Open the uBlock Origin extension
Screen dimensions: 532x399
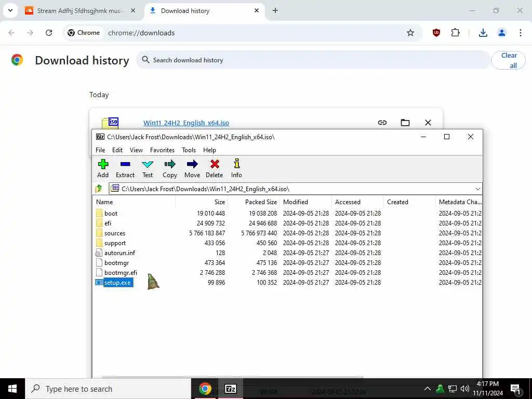pos(436,33)
